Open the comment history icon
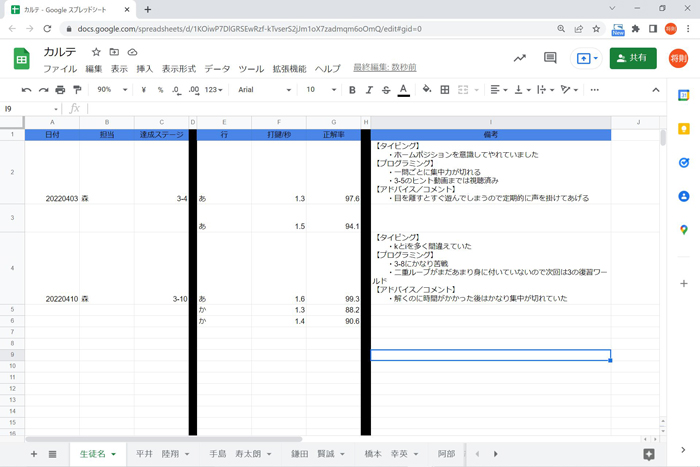 pyautogui.click(x=549, y=59)
